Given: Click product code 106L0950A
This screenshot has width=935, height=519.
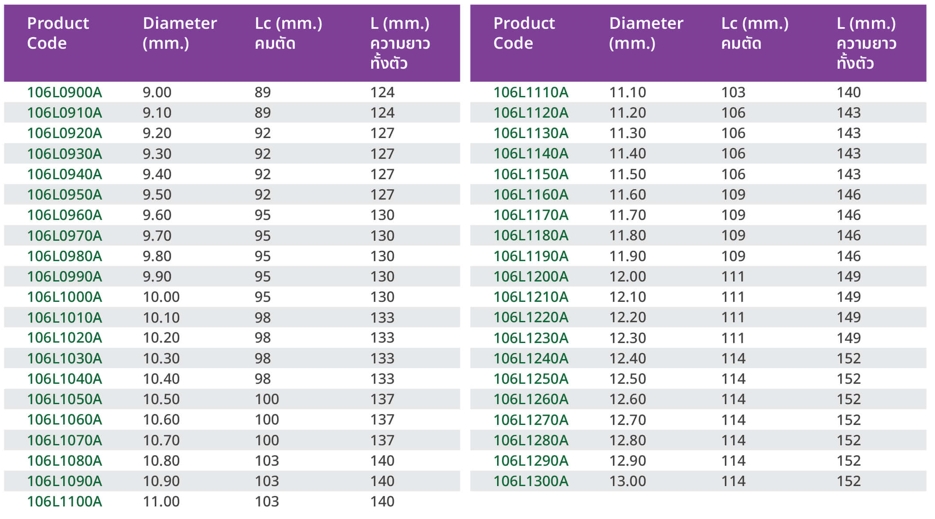Looking at the screenshot, I should pos(64,195).
